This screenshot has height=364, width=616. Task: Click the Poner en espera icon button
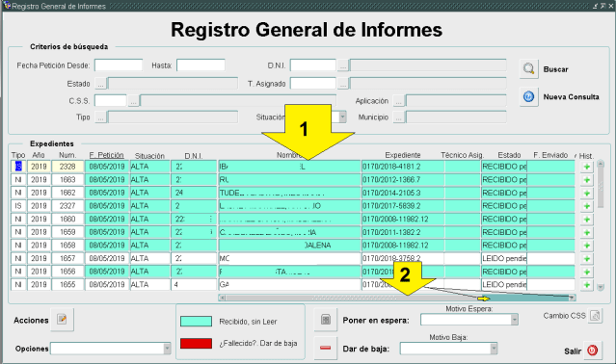(326, 320)
